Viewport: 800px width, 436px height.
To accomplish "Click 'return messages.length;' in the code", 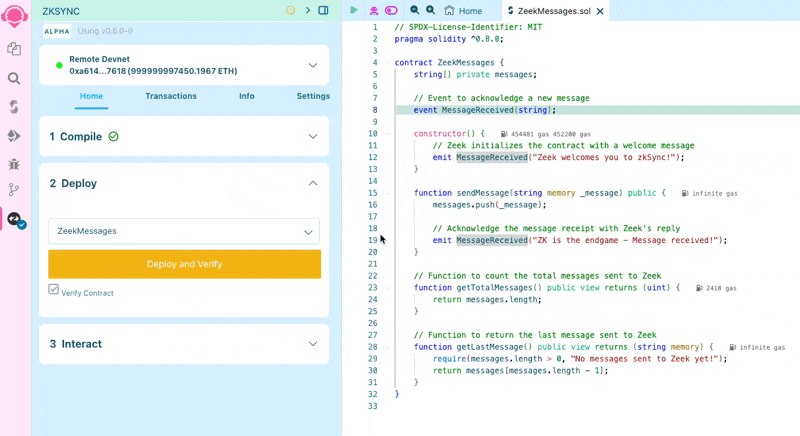I will click(x=487, y=300).
